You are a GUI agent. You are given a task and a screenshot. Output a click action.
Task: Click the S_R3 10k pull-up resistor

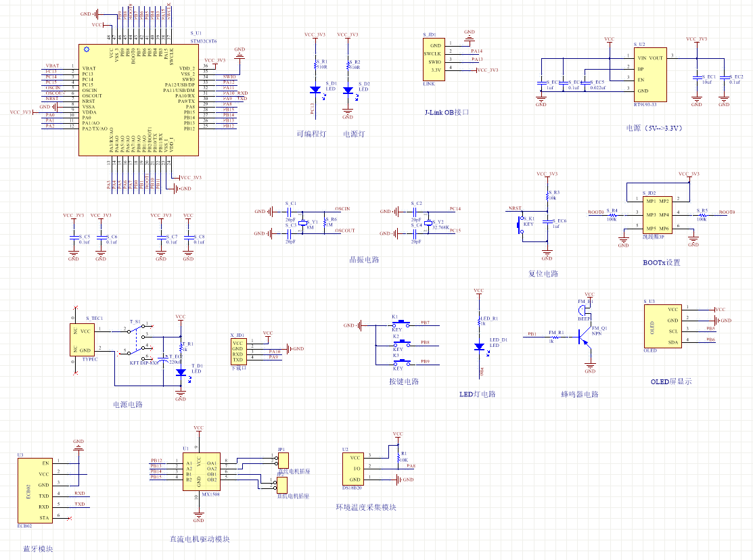point(547,195)
